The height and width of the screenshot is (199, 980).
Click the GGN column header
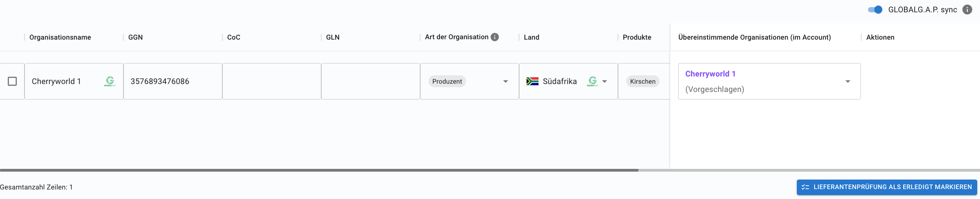click(x=135, y=37)
